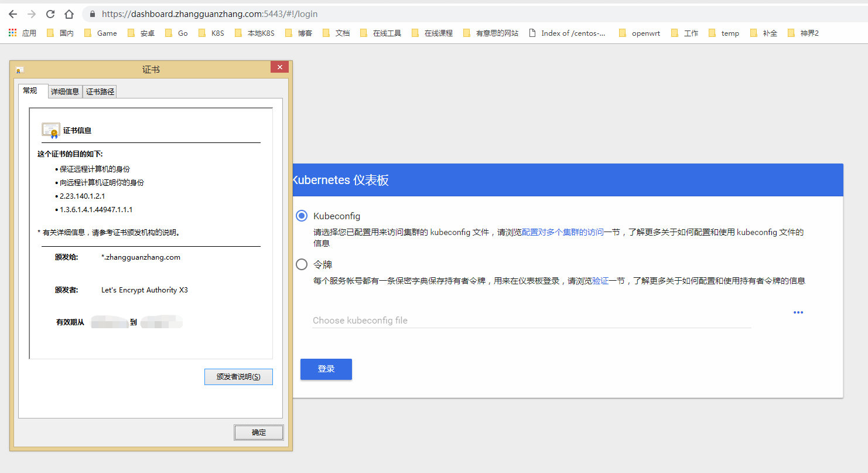Switch to the 详细信息 tab
This screenshot has width=868, height=473.
click(65, 91)
